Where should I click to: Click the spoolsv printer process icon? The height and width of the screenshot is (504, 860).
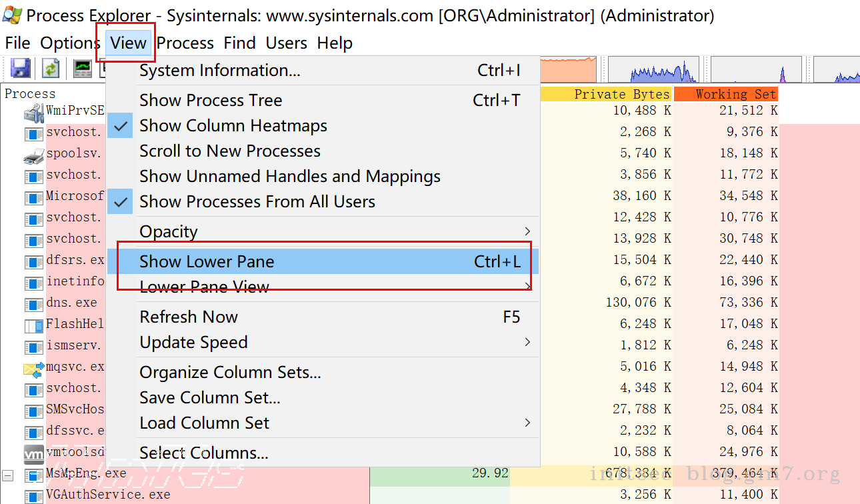(x=33, y=155)
